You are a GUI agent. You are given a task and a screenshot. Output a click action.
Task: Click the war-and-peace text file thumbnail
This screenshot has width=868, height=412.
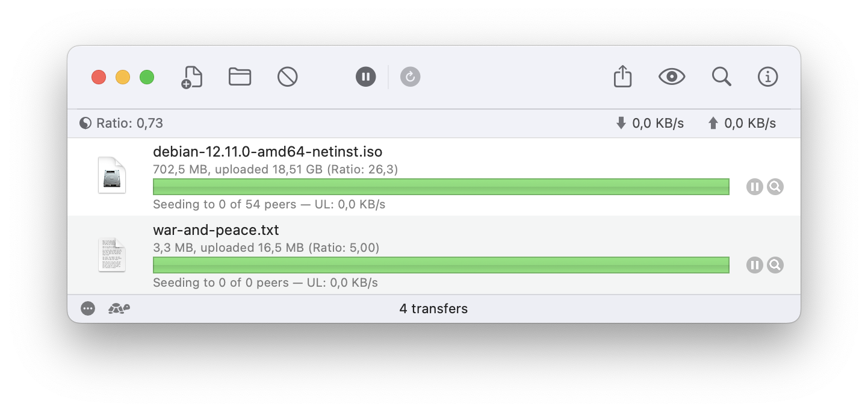pyautogui.click(x=112, y=254)
